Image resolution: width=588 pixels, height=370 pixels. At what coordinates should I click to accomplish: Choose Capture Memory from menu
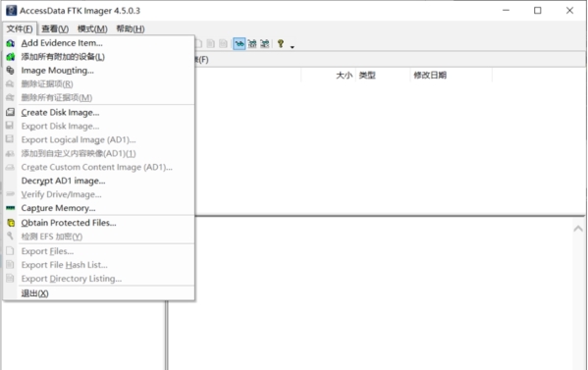[x=98, y=208]
